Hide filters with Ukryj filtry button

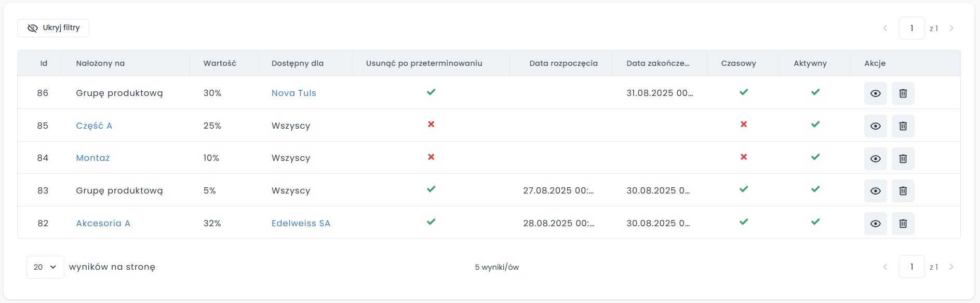(53, 28)
